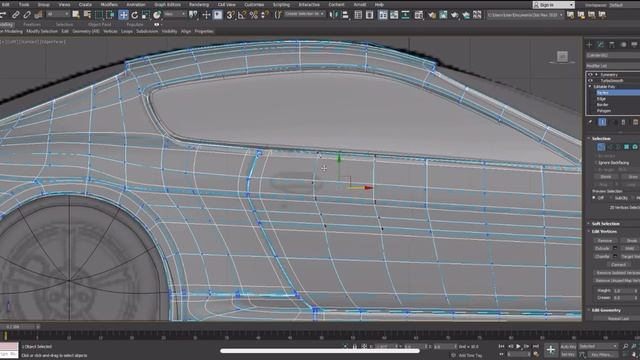The width and height of the screenshot is (640, 360).
Task: Select the SubObj preview selection radio
Action: (611, 198)
